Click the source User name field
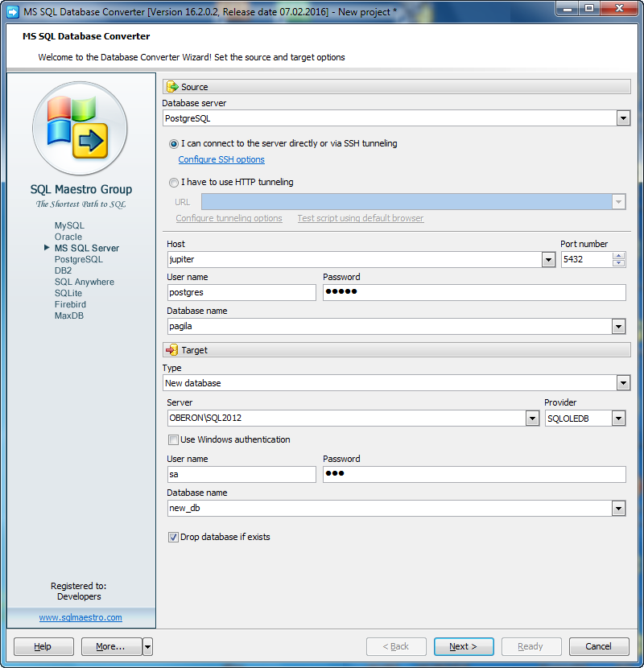This screenshot has width=644, height=668. 242,293
